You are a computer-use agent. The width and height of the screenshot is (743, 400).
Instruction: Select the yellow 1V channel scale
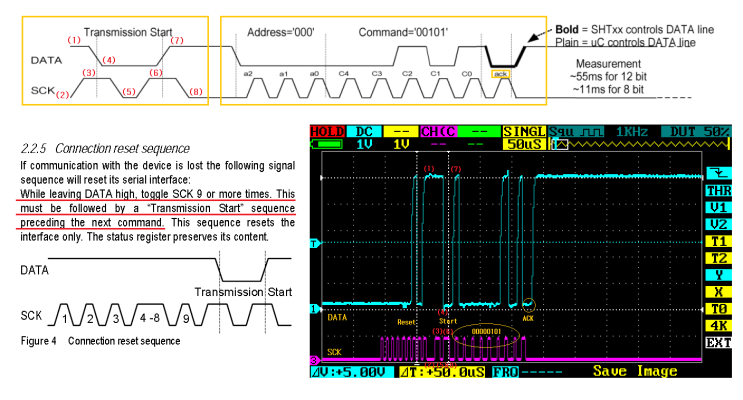click(401, 144)
